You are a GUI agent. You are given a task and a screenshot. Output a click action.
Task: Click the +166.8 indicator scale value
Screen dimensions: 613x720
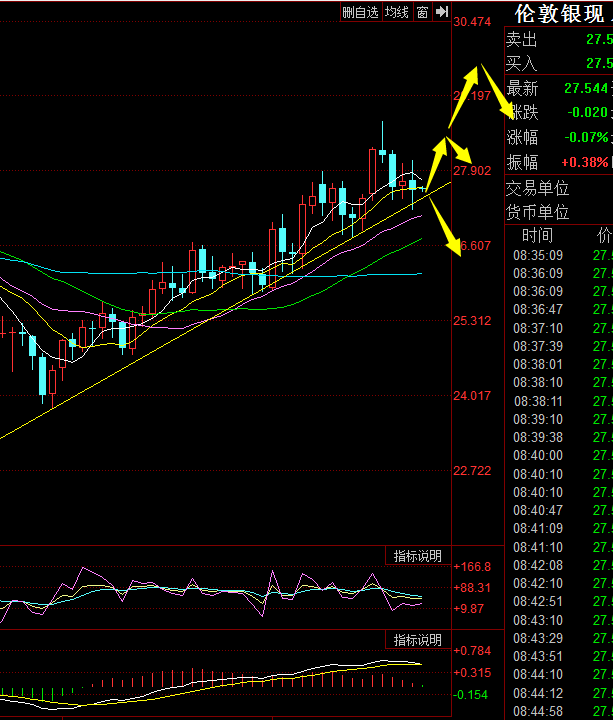point(472,567)
